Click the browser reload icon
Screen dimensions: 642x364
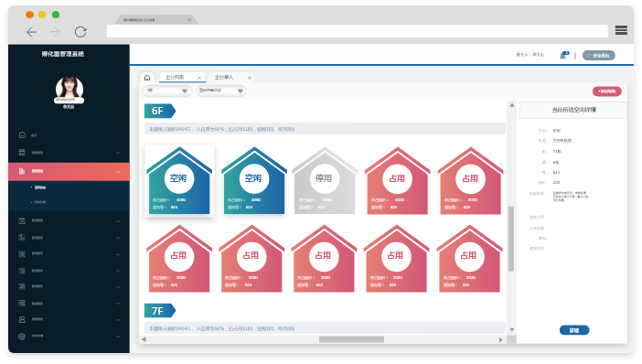(x=80, y=31)
